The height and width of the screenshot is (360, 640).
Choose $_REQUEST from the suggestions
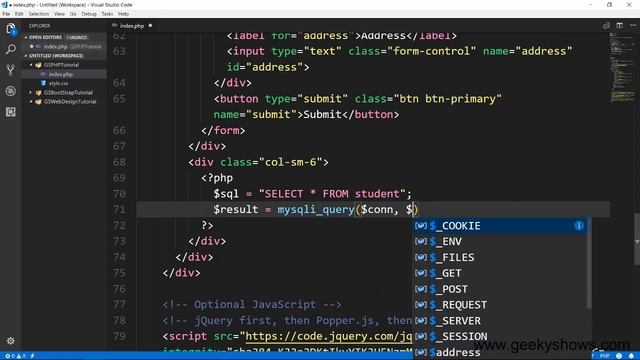[x=500, y=305]
